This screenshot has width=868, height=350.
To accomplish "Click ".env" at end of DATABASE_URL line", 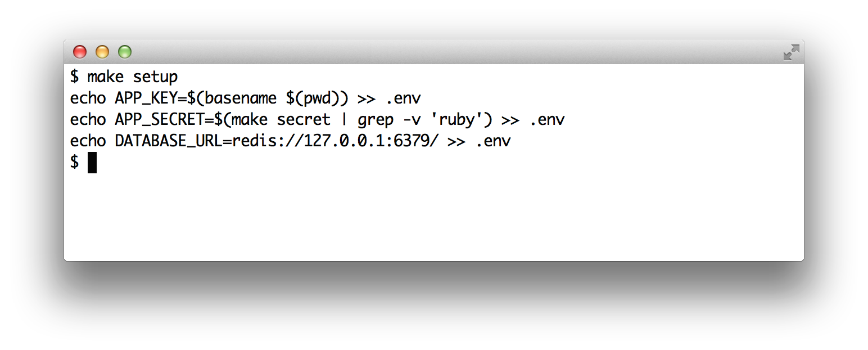I will [493, 141].
